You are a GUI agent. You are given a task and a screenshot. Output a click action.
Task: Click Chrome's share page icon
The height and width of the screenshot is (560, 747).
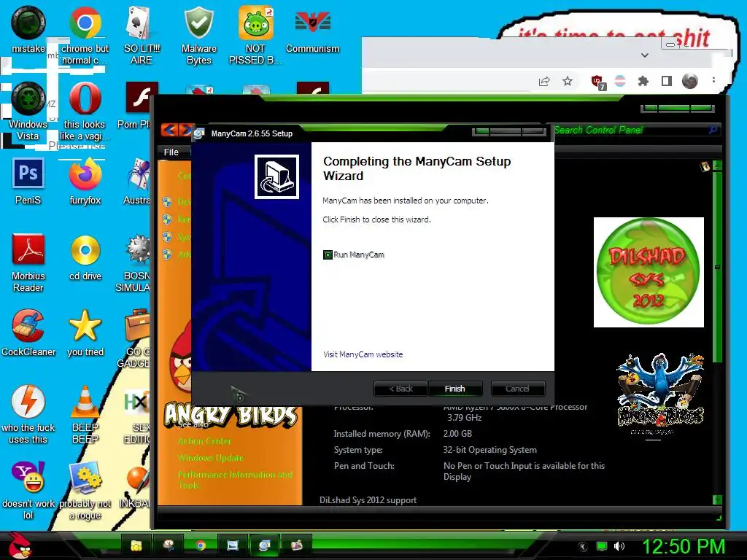[x=544, y=82]
